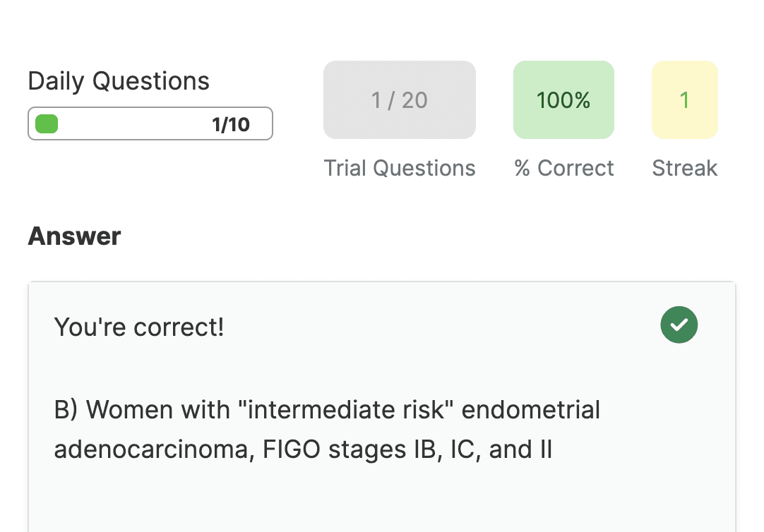The image size is (764, 532).
Task: Select the 1 / 20 trial questions box
Action: (x=400, y=99)
